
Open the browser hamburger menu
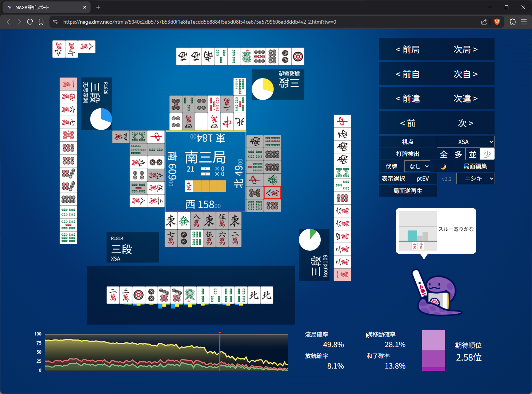[524, 22]
